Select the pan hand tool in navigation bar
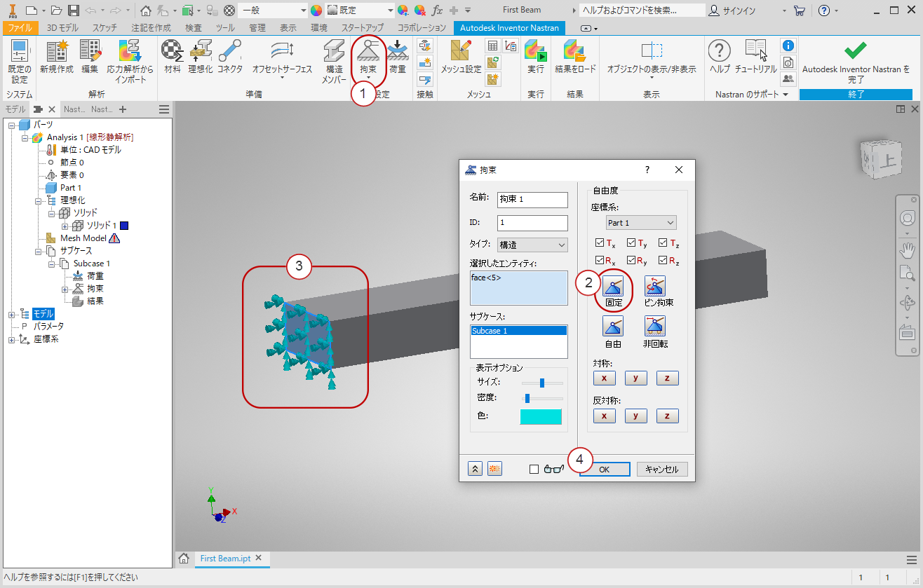Viewport: 923px width, 588px height. point(908,249)
